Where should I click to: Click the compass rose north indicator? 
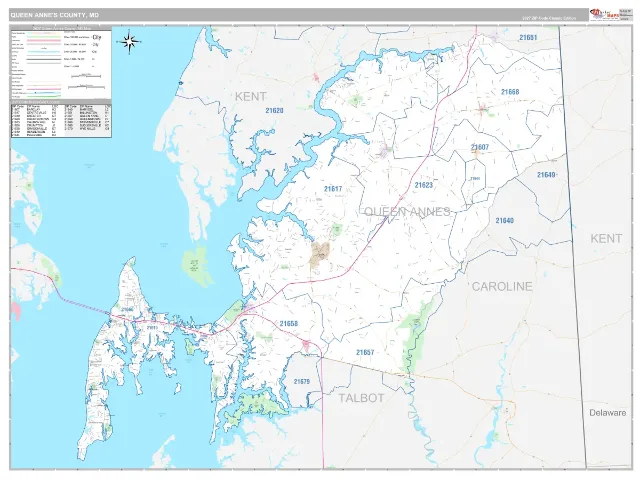coord(130,42)
